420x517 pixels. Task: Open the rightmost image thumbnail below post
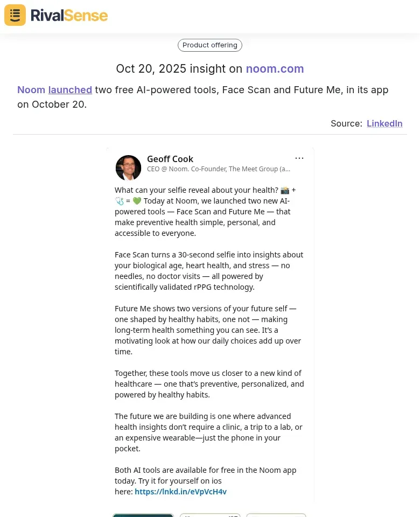click(x=276, y=515)
